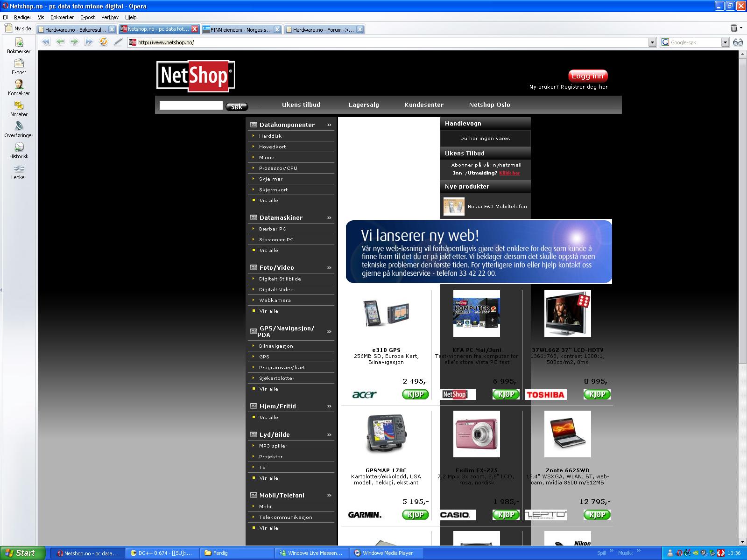Click the Fast Forward navigation button
The image size is (747, 560).
point(89,42)
